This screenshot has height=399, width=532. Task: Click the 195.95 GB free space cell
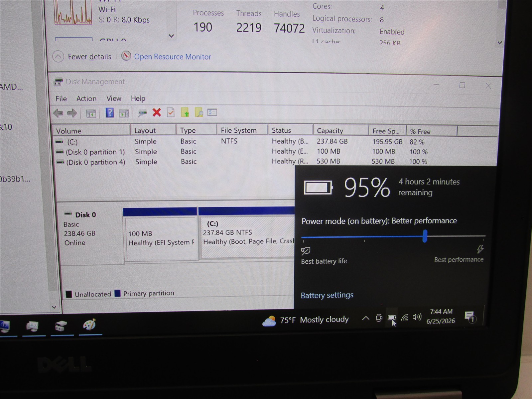387,142
